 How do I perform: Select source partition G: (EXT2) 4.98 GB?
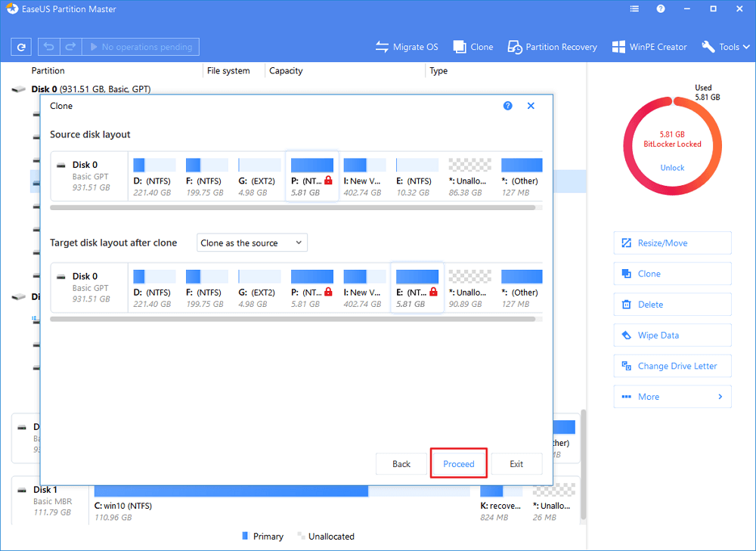pos(259,177)
